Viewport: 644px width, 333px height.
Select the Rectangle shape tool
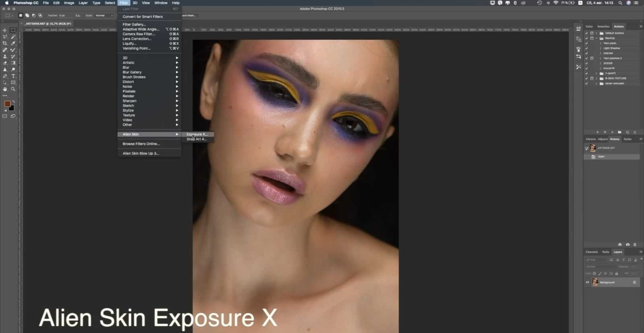[13, 82]
